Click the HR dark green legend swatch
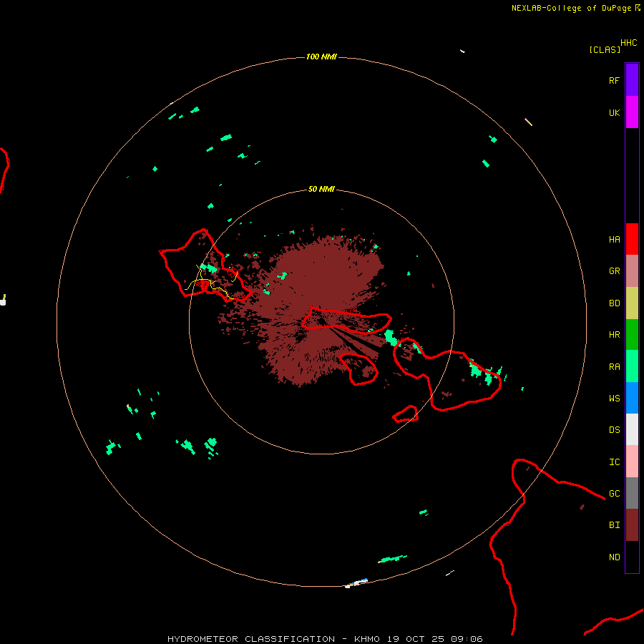 pyautogui.click(x=632, y=335)
